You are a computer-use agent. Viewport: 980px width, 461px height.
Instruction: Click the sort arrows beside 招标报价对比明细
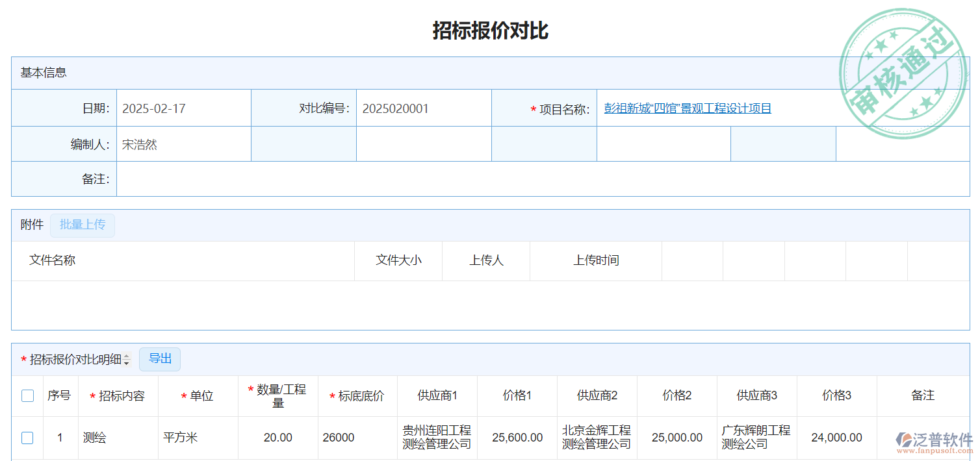[x=127, y=359]
